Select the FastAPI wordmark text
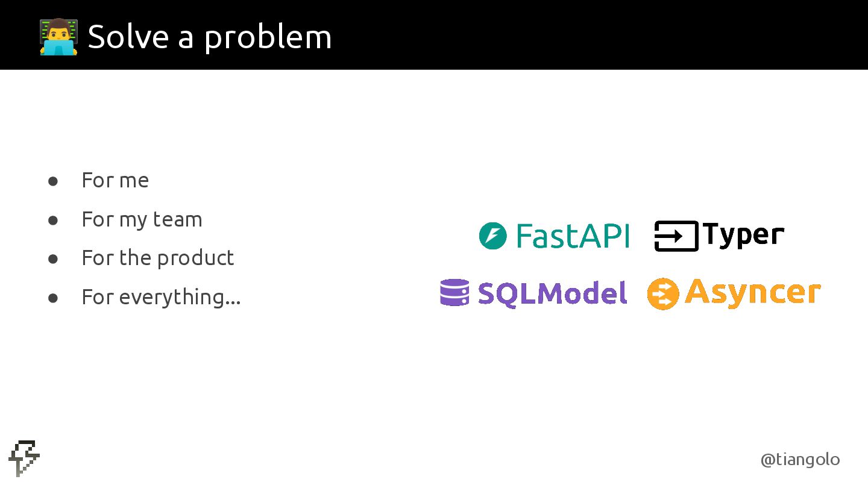Screen dimensions: 868x488 pos(573,236)
